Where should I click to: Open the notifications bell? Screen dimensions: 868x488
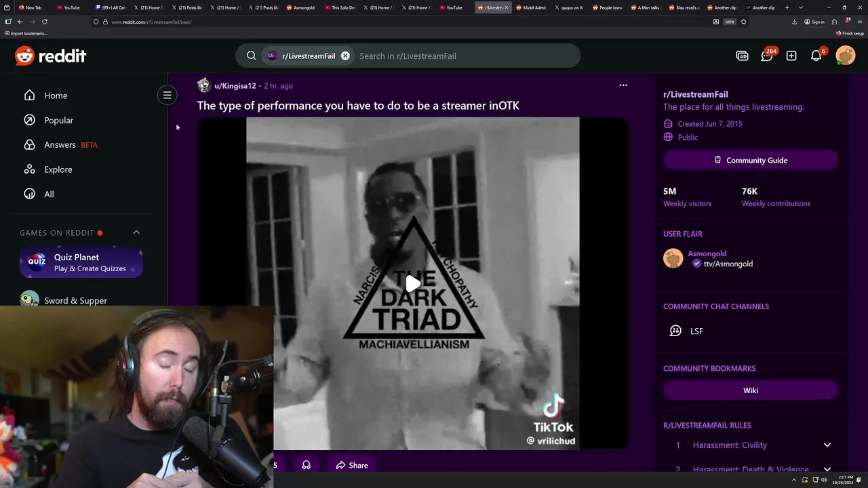(x=816, y=56)
